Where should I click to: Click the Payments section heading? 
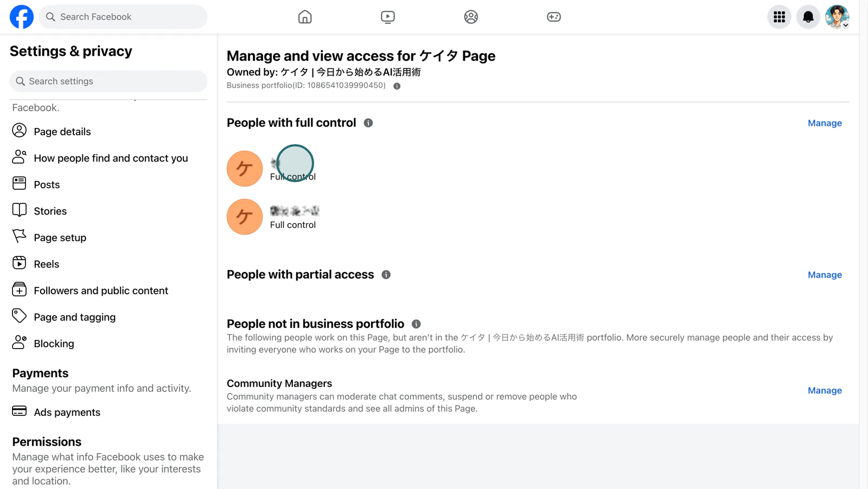click(40, 373)
